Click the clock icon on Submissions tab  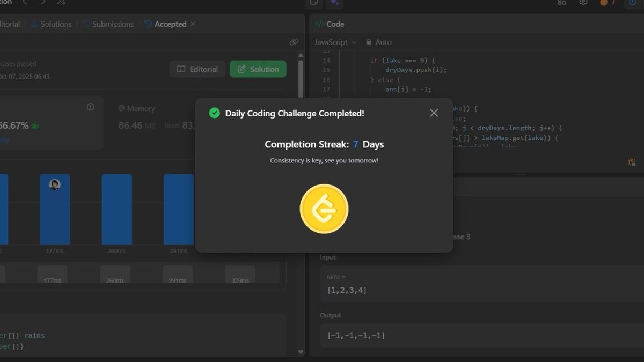[86, 24]
